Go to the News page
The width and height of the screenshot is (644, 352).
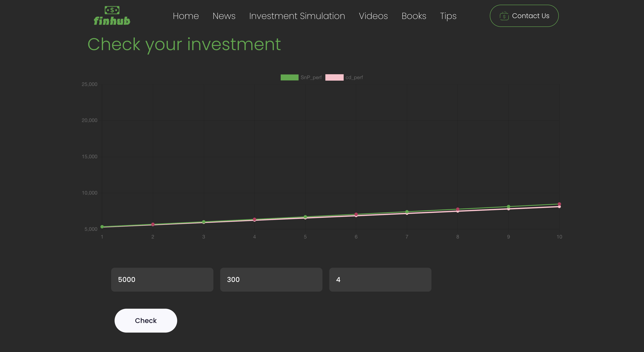click(x=224, y=16)
